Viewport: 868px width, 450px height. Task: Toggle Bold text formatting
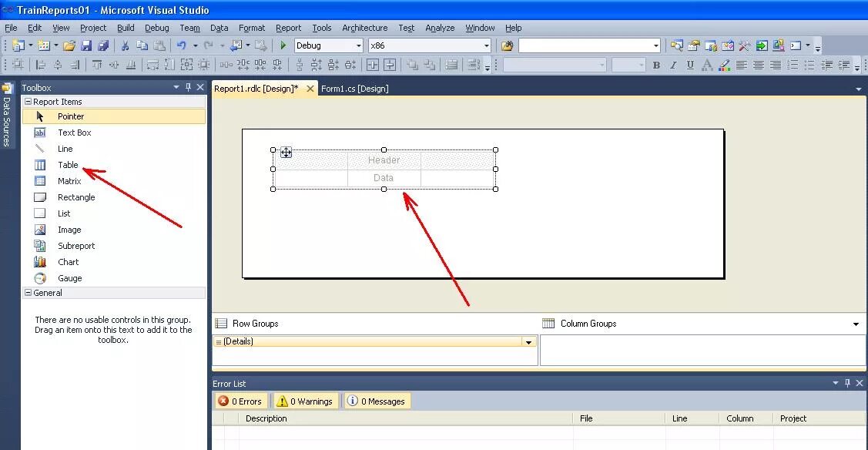[656, 65]
